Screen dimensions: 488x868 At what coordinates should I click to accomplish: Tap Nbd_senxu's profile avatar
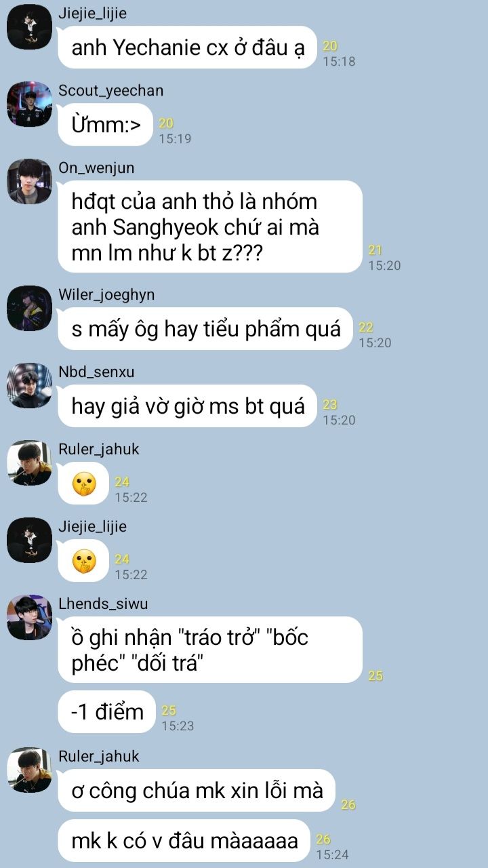click(29, 385)
